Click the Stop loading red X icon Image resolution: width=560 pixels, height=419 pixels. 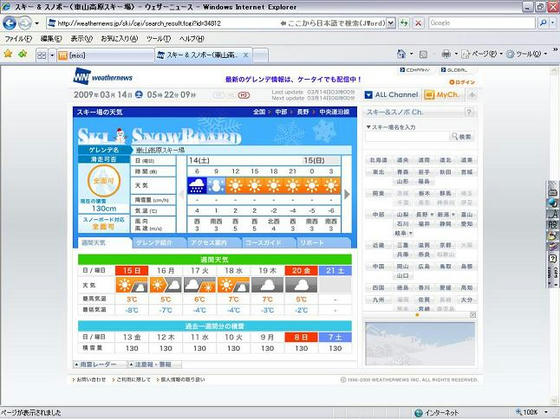click(418, 23)
